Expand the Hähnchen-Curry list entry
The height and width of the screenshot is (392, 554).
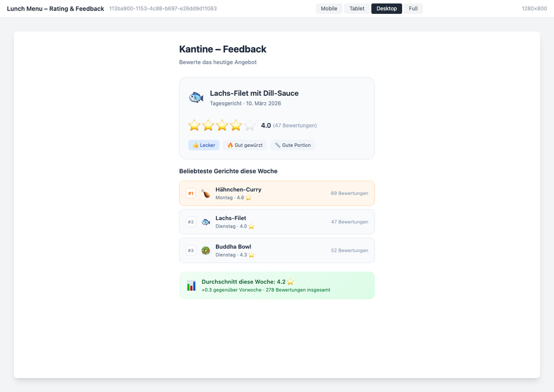(x=277, y=193)
